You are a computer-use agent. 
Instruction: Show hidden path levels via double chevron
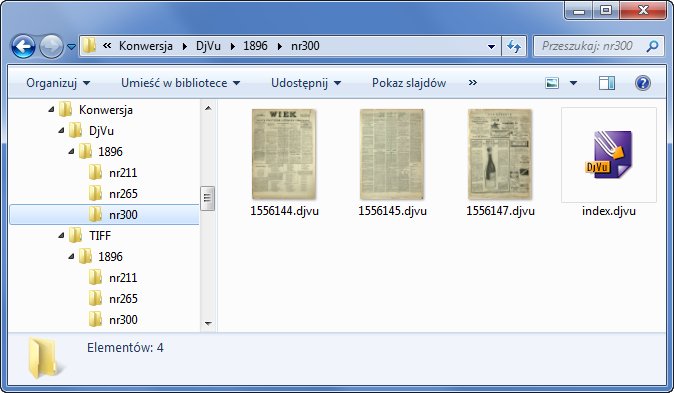tap(107, 46)
